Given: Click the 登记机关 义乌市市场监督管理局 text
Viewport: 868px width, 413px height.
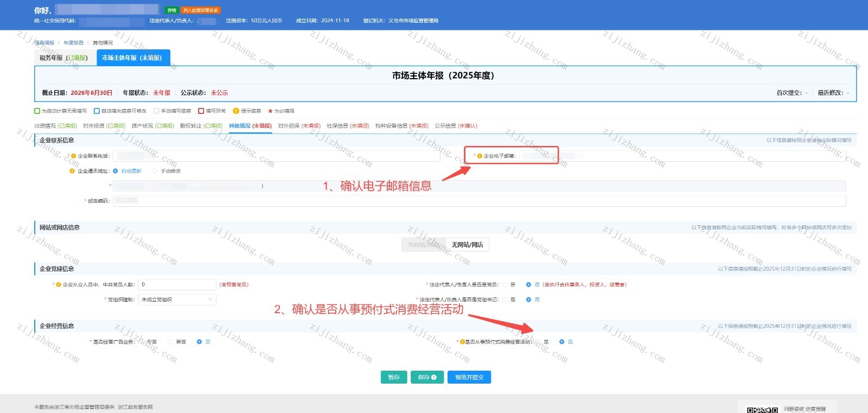Looking at the screenshot, I should [401, 21].
